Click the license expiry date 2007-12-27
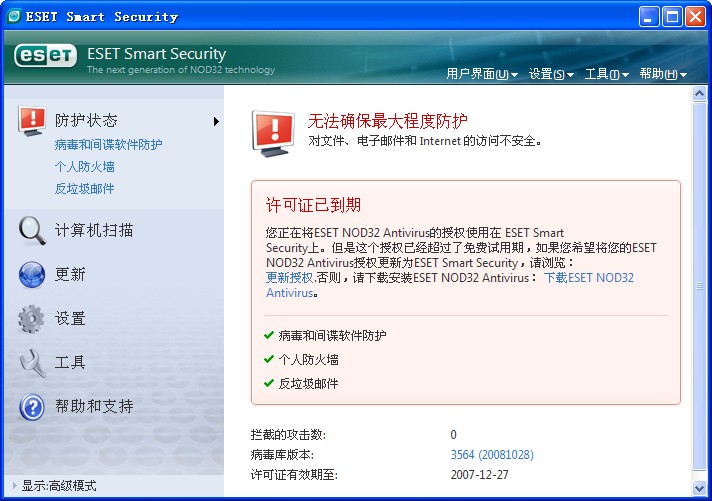This screenshot has height=501, width=712. [x=480, y=475]
